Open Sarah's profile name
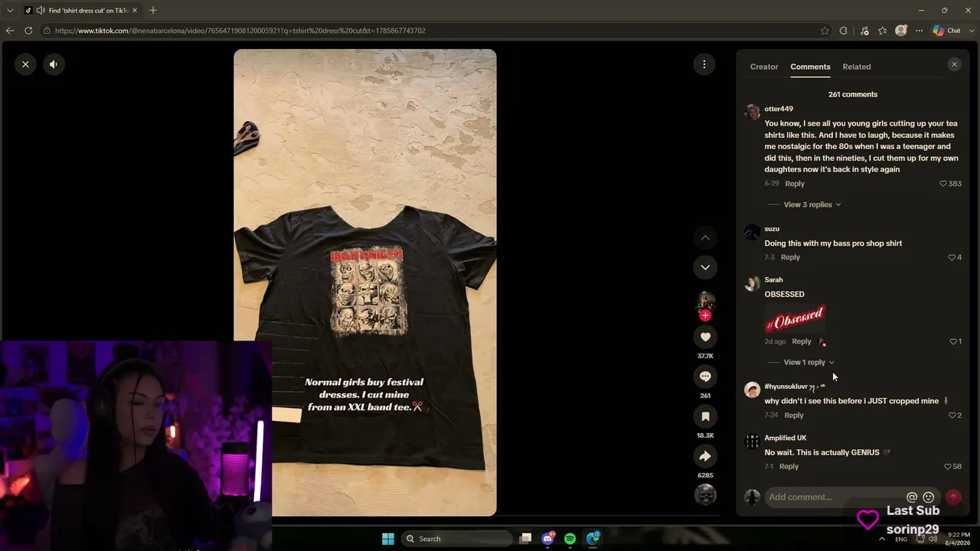This screenshot has height=551, width=980. pyautogui.click(x=773, y=280)
